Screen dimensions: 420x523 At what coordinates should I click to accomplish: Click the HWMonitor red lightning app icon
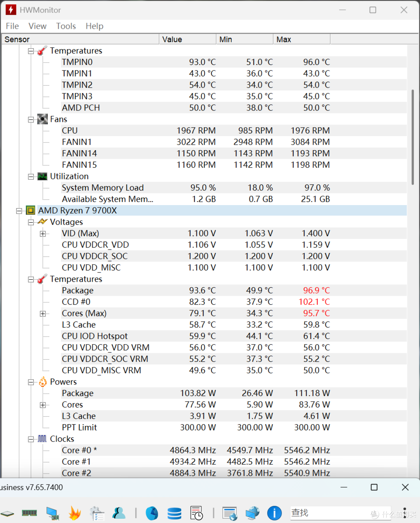point(11,10)
